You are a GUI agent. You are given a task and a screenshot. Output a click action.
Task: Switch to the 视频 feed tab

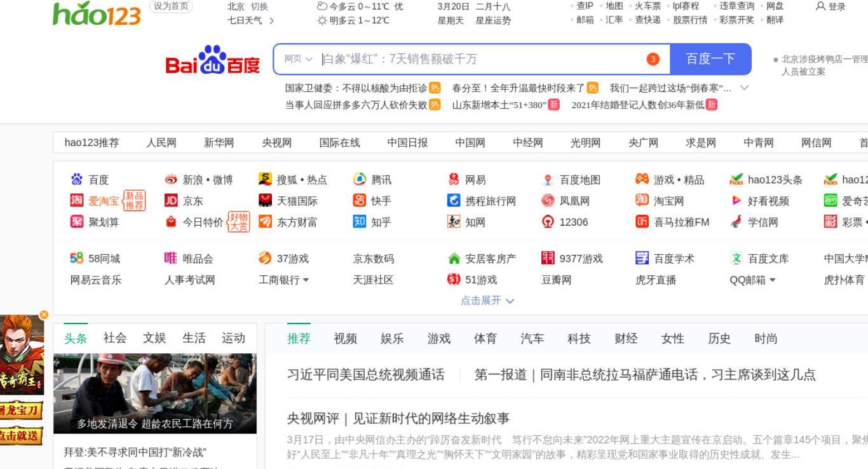346,339
